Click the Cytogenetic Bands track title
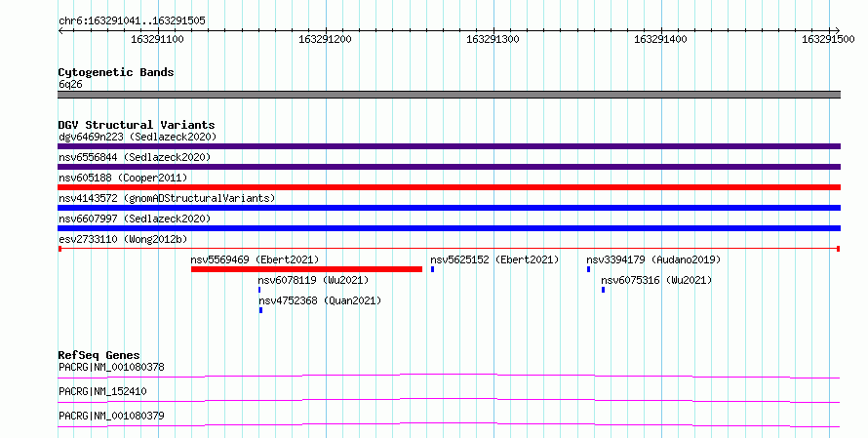The width and height of the screenshot is (868, 438). (x=116, y=72)
